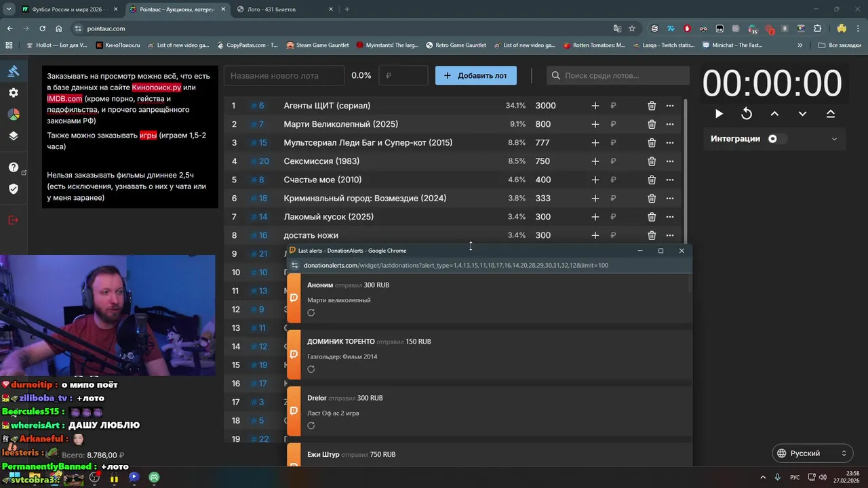Screen dimensions: 868x488
Task: Add amount plus for Леди Баг lot
Action: click(595, 142)
